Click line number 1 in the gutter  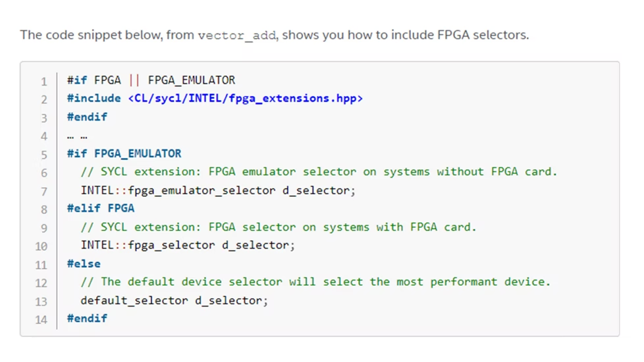[x=44, y=82]
